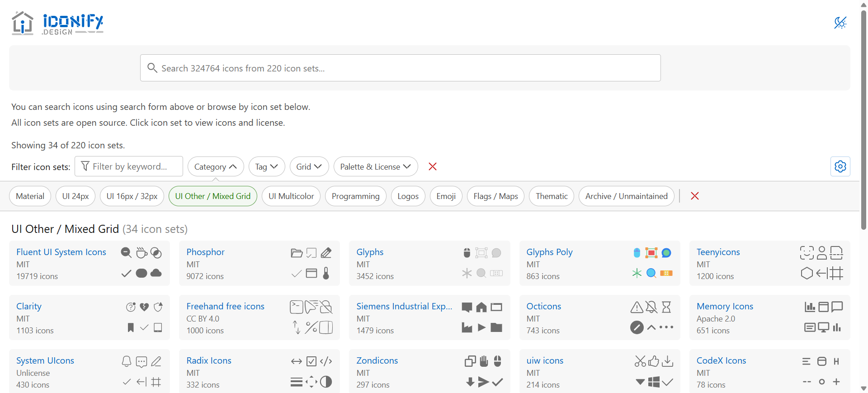
Task: Click the cloud icon in the Fluent UI System Icons card
Action: click(156, 273)
